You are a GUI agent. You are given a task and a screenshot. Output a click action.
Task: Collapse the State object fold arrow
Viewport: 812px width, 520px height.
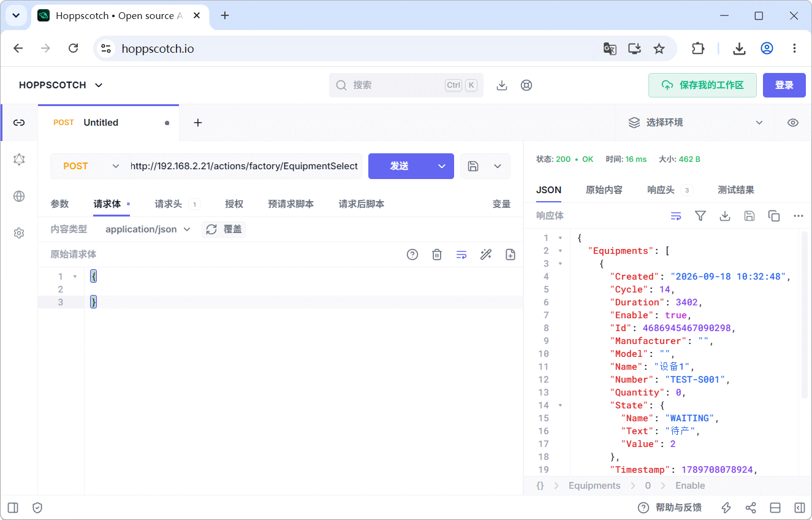pos(560,405)
